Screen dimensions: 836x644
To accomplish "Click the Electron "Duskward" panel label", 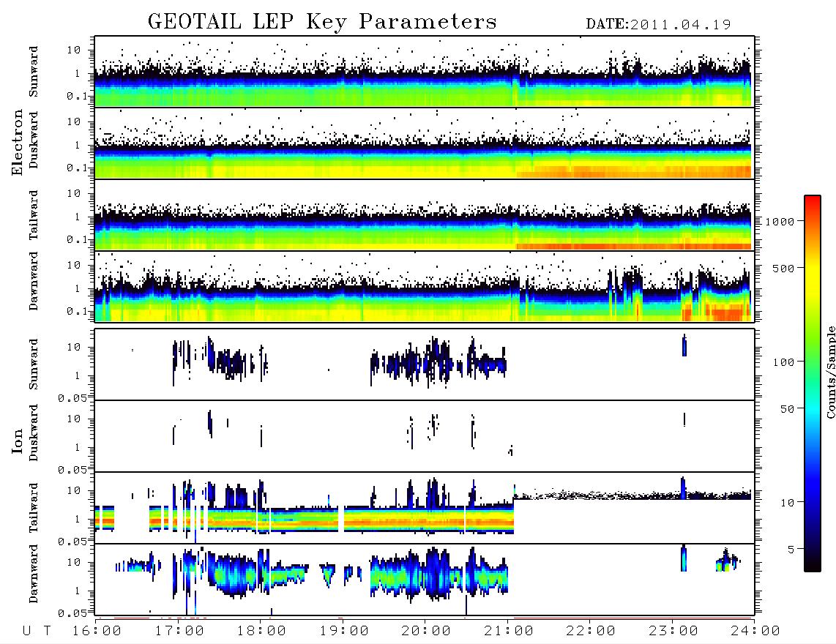I will pos(34,140).
